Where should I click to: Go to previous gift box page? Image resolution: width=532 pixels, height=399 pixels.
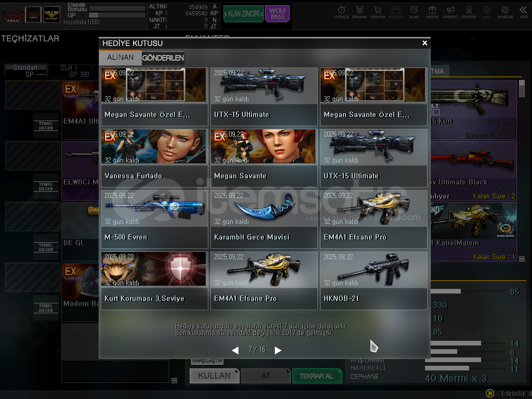pyautogui.click(x=235, y=350)
